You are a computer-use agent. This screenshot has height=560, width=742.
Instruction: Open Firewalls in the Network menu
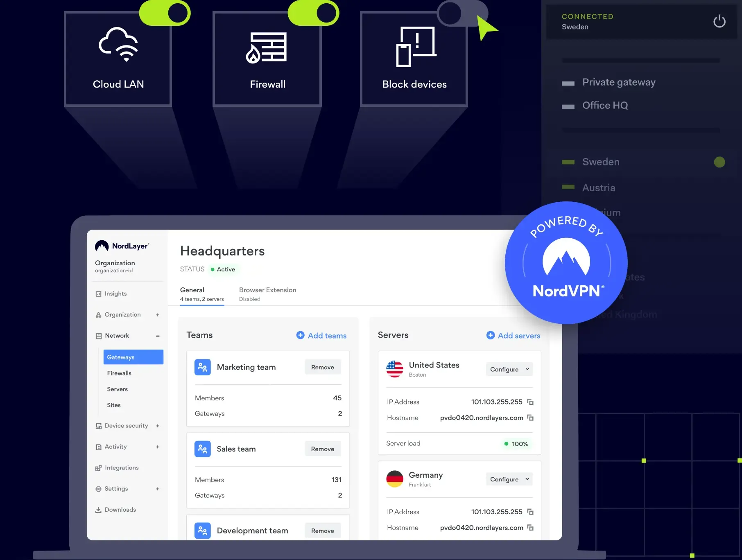point(119,373)
